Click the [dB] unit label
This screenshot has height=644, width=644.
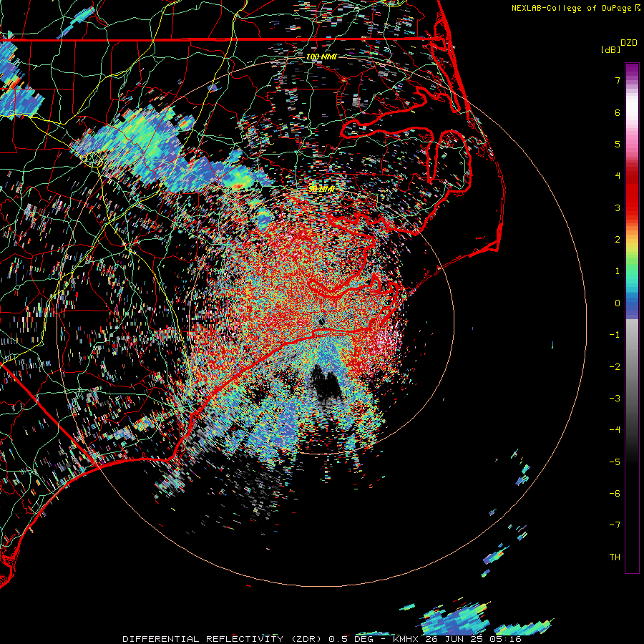point(610,49)
